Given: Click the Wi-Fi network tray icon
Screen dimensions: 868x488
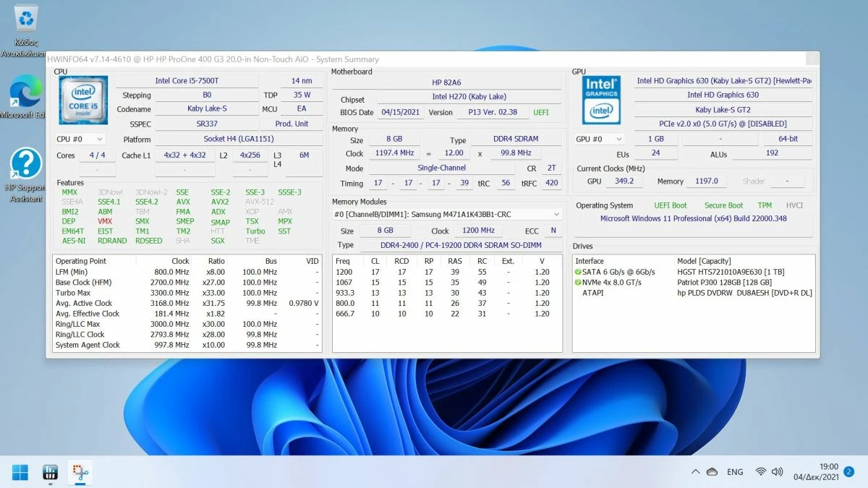Looking at the screenshot, I should [x=760, y=472].
